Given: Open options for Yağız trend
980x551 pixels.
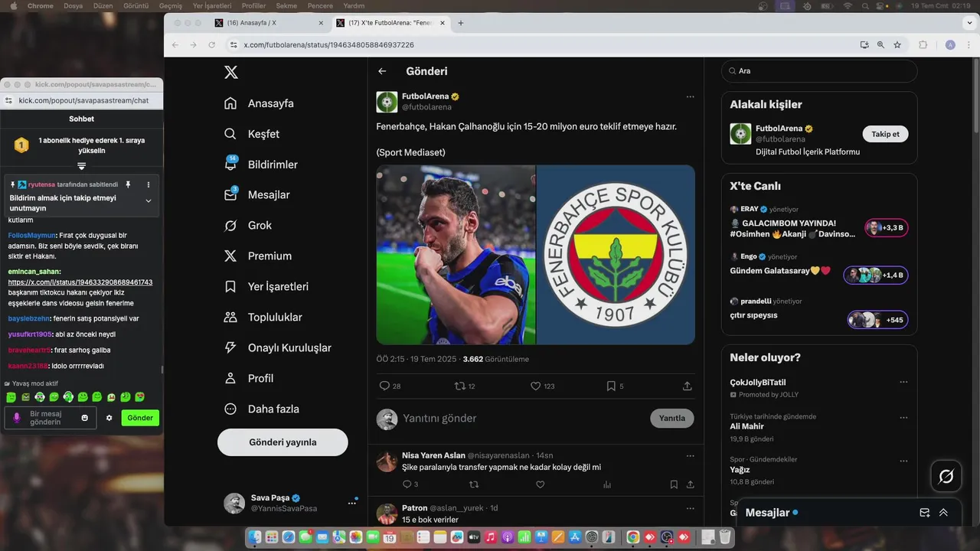Looking at the screenshot, I should pyautogui.click(x=903, y=460).
